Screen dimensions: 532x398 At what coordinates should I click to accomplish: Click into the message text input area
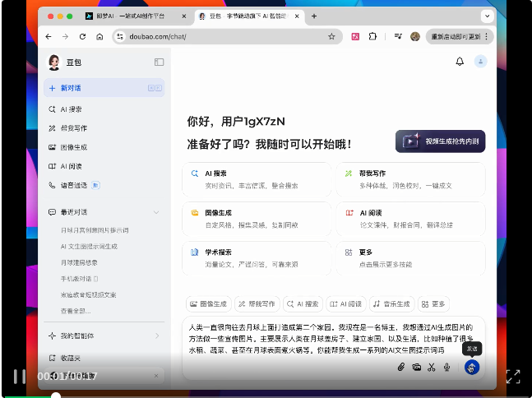click(331, 338)
